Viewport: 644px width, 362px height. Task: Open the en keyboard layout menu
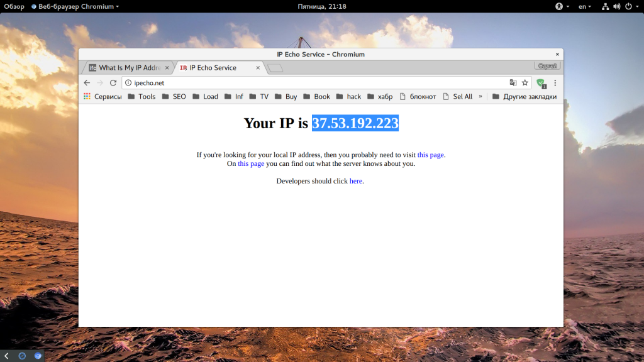coord(585,6)
